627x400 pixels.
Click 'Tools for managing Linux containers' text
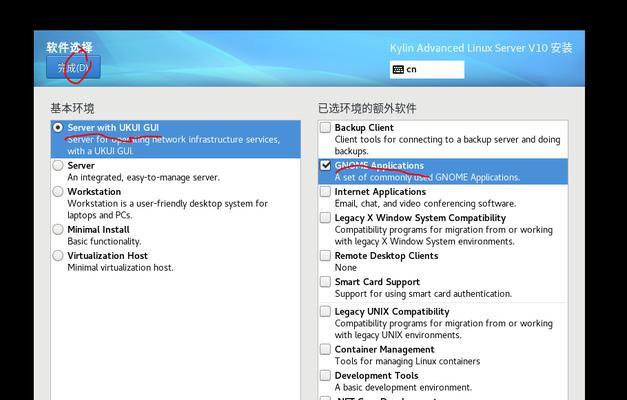407,361
